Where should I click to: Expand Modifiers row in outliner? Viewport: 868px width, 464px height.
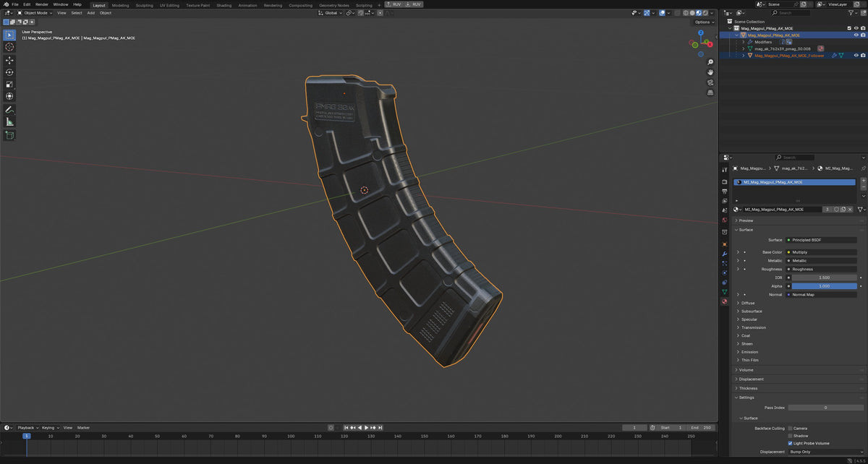(x=743, y=42)
